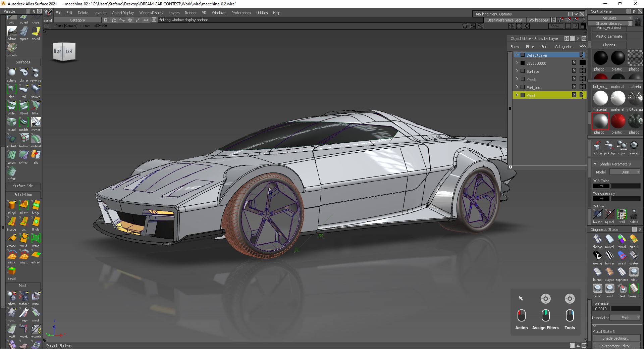Open the Render menu
The height and width of the screenshot is (349, 644).
191,13
